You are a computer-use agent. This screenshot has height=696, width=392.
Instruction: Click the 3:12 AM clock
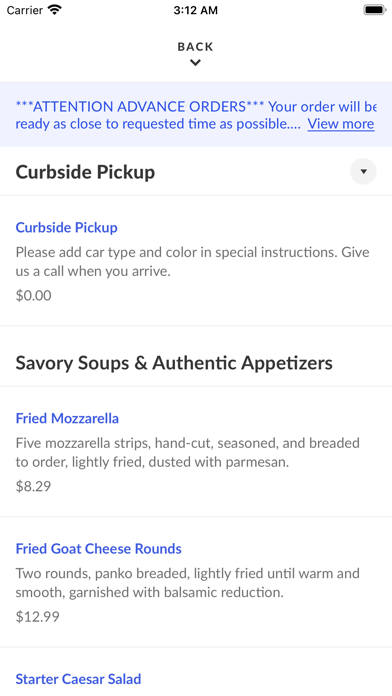(196, 10)
